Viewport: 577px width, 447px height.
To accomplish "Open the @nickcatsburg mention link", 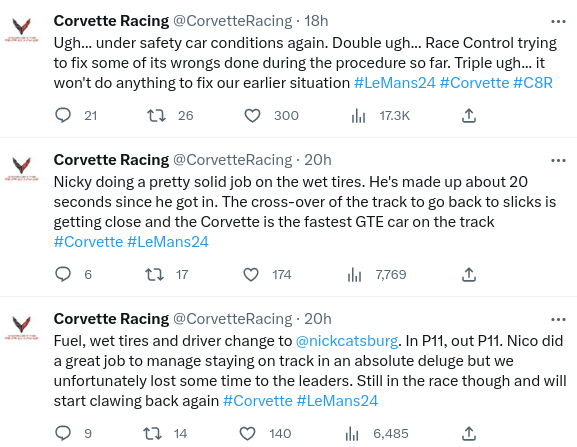I will [347, 341].
